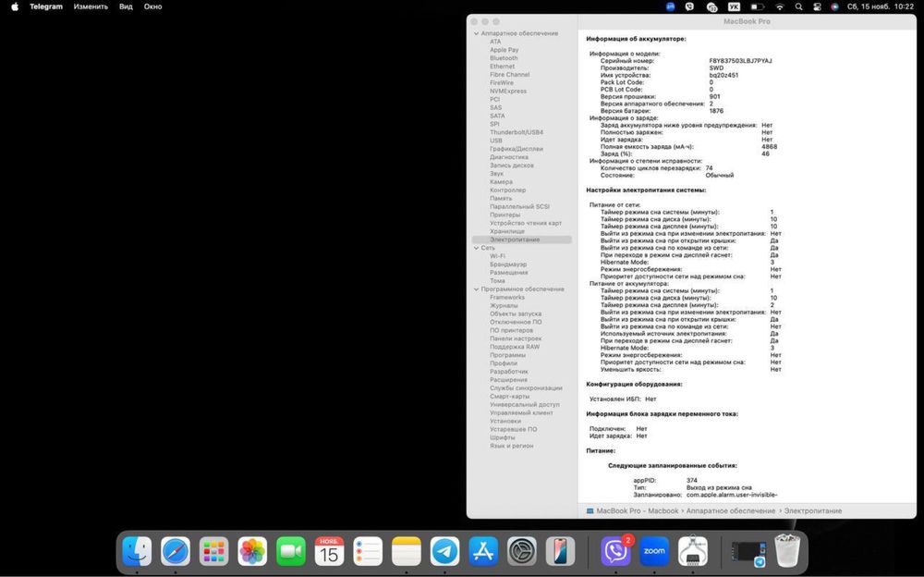Open the Photos app in the Dock
Screen dimensions: 924x577
(252, 552)
